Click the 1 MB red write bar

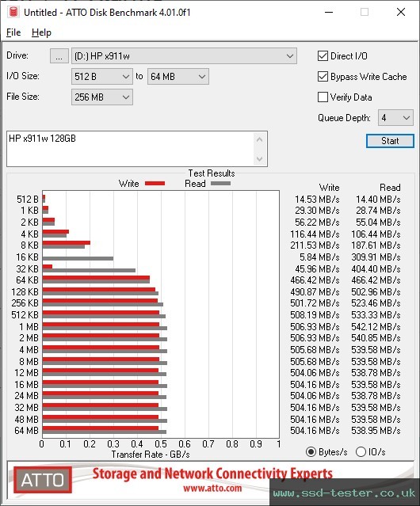101,325
